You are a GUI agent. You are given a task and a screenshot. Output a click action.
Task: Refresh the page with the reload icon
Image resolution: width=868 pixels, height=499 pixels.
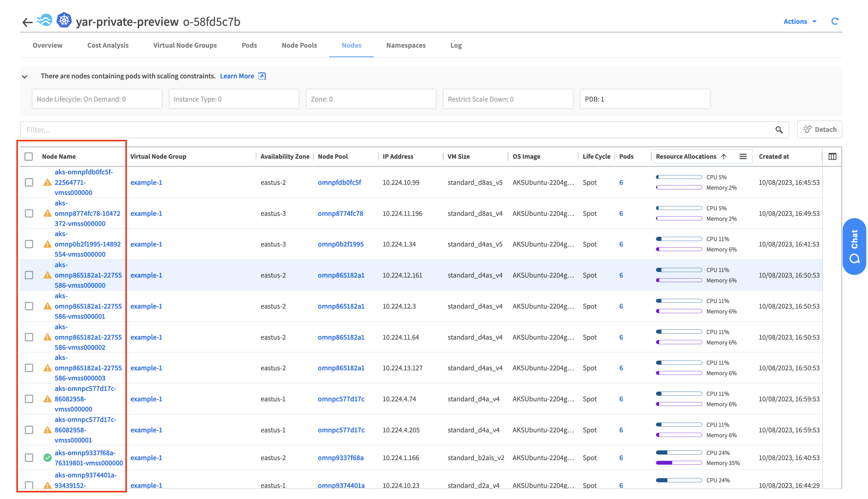(x=835, y=21)
